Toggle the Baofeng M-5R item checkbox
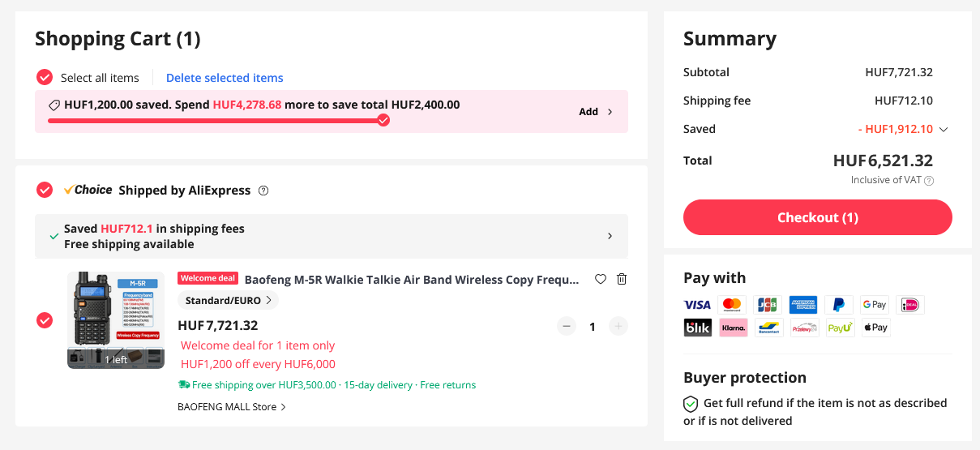This screenshot has height=450, width=980. pyautogui.click(x=45, y=320)
